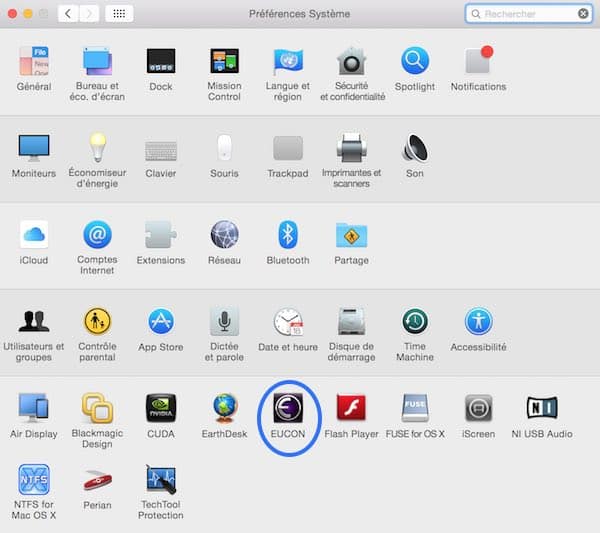Click in the Rechercher search field
The image size is (600, 533).
point(528,14)
